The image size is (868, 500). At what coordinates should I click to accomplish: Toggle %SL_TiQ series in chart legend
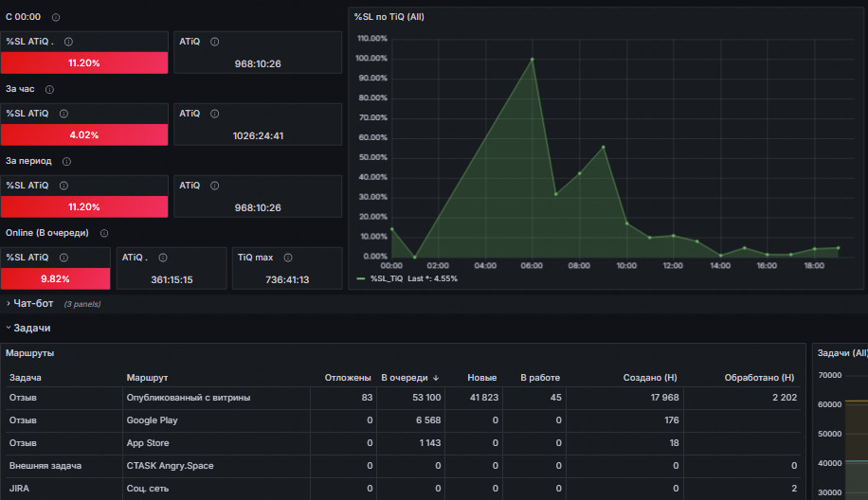tap(387, 278)
